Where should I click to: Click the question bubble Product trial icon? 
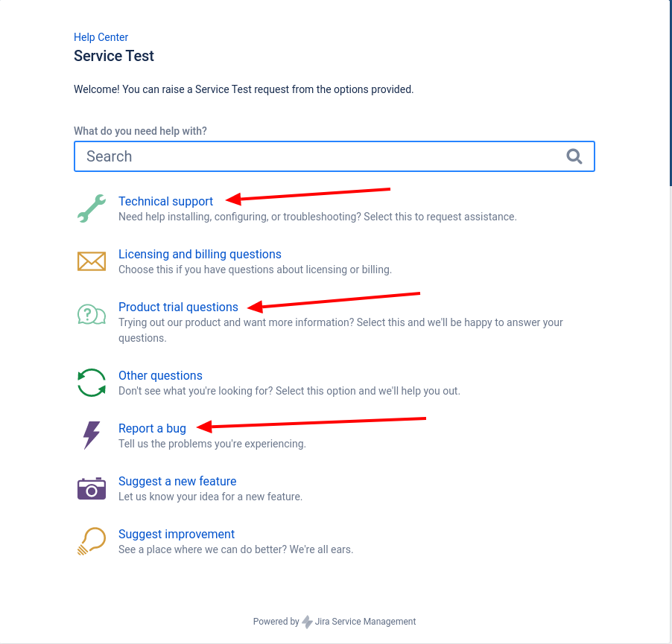[92, 314]
